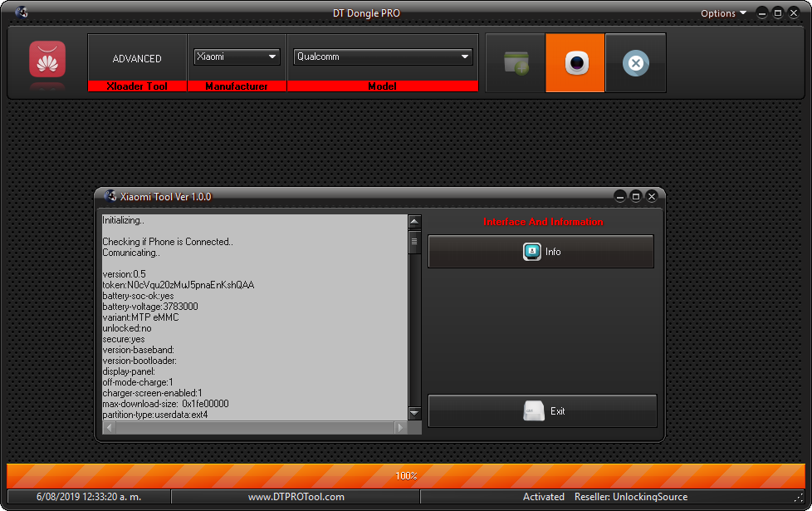Viewport: 812px width, 511px height.
Task: Click the log horizontal scroll left arrow
Action: [x=110, y=428]
